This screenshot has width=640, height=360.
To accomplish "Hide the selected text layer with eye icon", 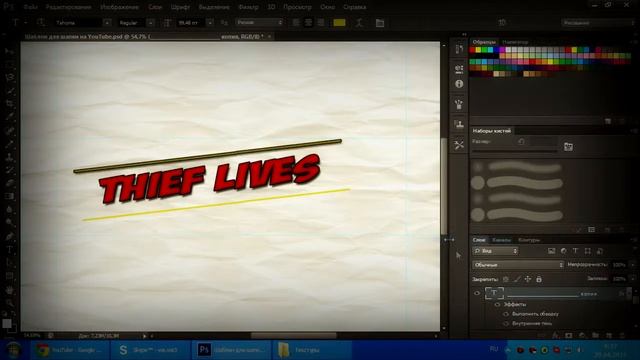I will (x=477, y=293).
